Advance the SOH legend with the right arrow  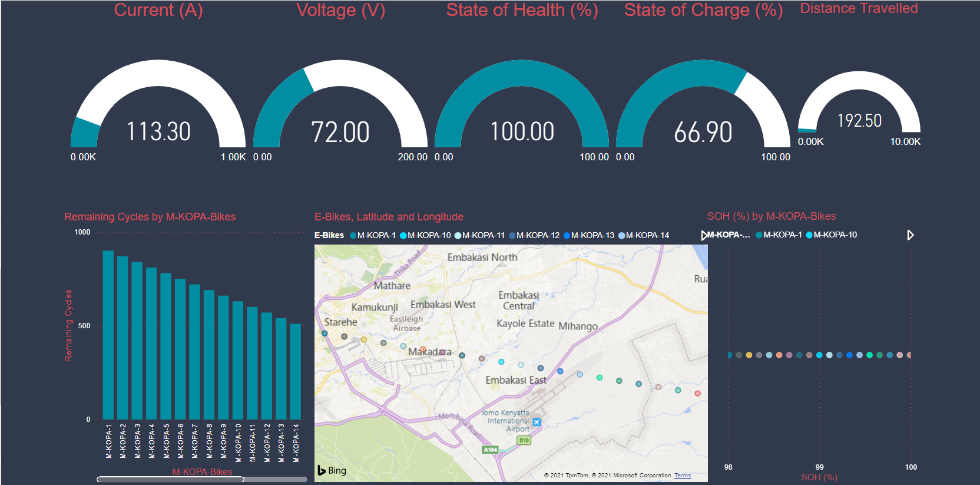click(910, 235)
